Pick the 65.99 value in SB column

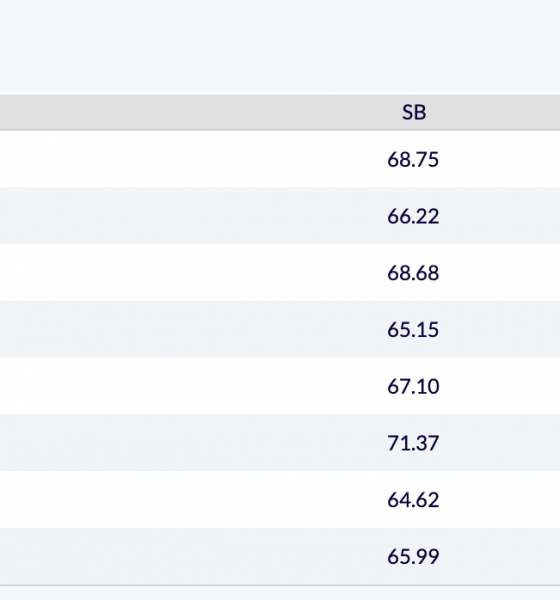coord(413,556)
